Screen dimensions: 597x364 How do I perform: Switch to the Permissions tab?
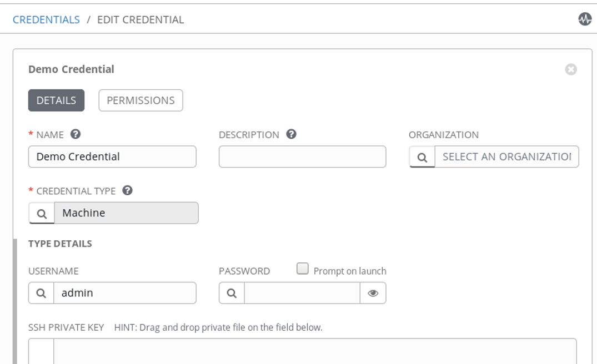pyautogui.click(x=141, y=100)
